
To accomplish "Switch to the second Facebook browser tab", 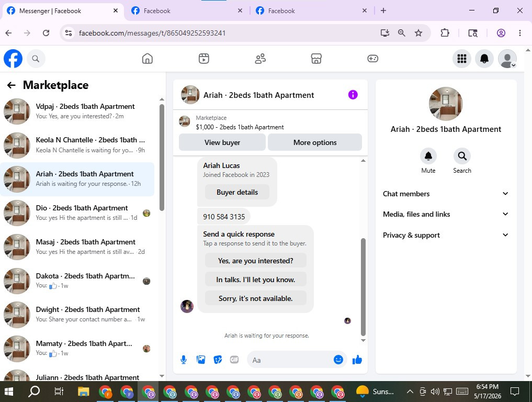I will 187,11.
